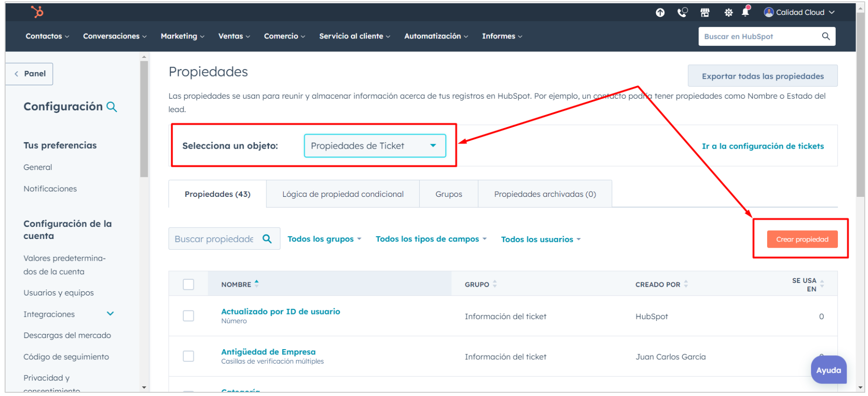Follow Ir a la configuración de tickets link

(x=763, y=146)
